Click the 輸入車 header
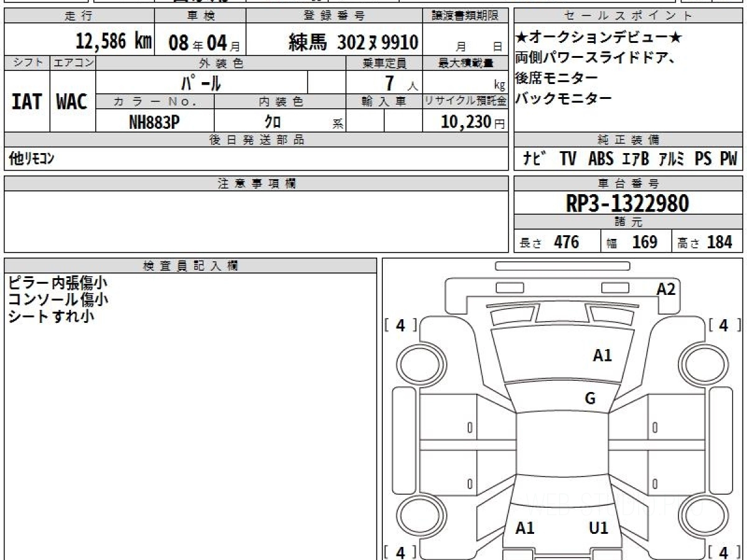The height and width of the screenshot is (560, 747). pos(384,101)
